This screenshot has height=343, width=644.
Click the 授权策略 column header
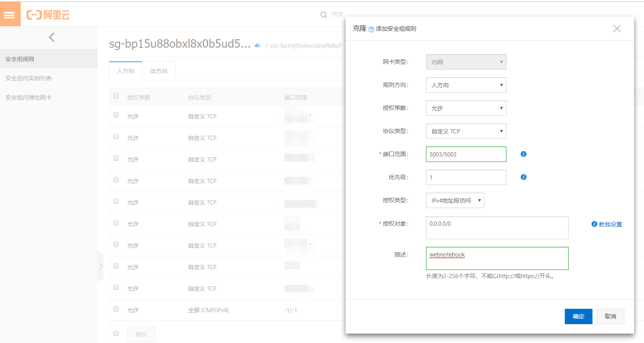click(139, 97)
